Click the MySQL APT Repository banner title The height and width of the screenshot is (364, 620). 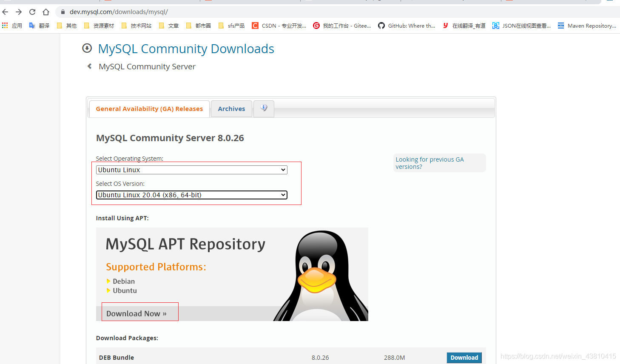(x=185, y=244)
